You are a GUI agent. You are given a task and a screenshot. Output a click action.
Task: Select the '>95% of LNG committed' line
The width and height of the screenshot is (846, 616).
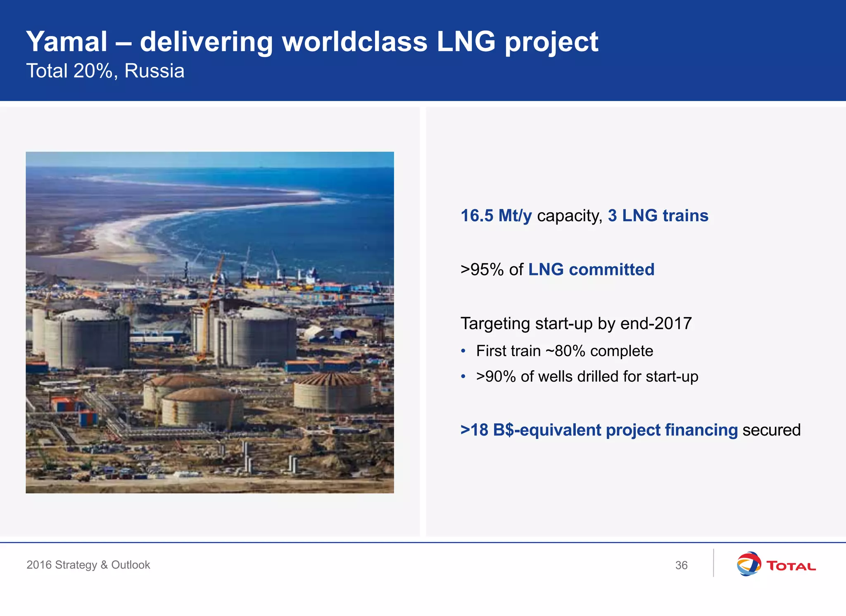(558, 270)
